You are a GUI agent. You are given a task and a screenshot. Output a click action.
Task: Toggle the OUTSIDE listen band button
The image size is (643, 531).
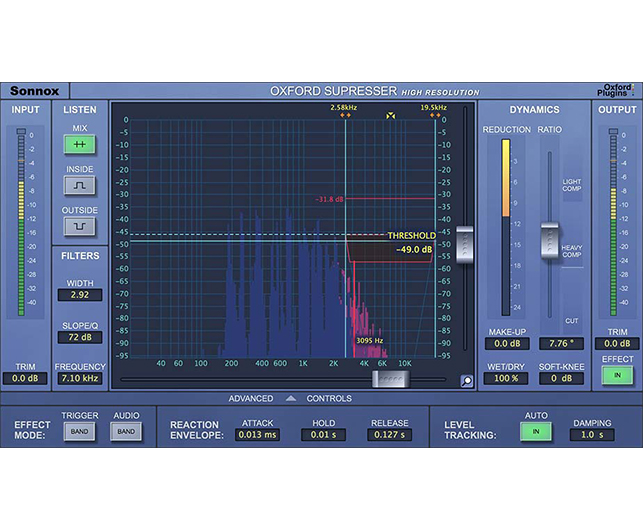click(80, 226)
